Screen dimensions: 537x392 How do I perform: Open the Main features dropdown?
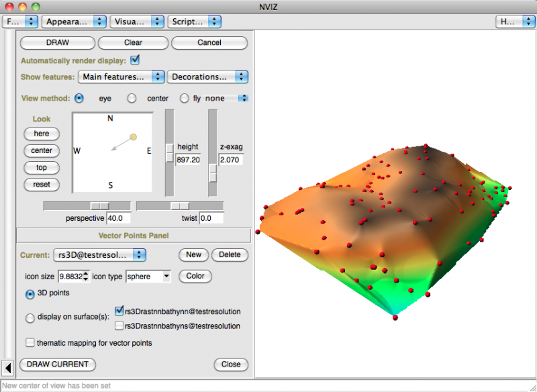[x=121, y=77]
